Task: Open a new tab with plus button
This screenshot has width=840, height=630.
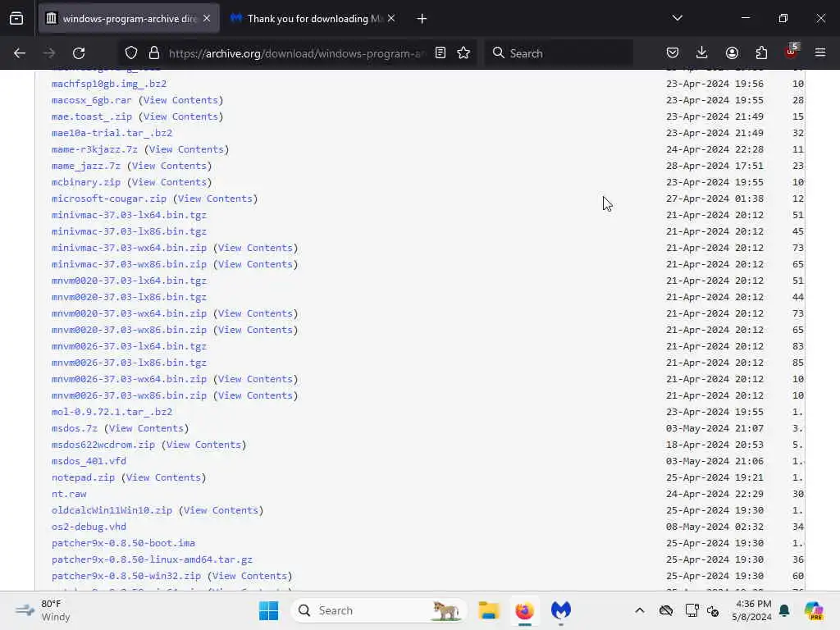Action: pos(422,19)
